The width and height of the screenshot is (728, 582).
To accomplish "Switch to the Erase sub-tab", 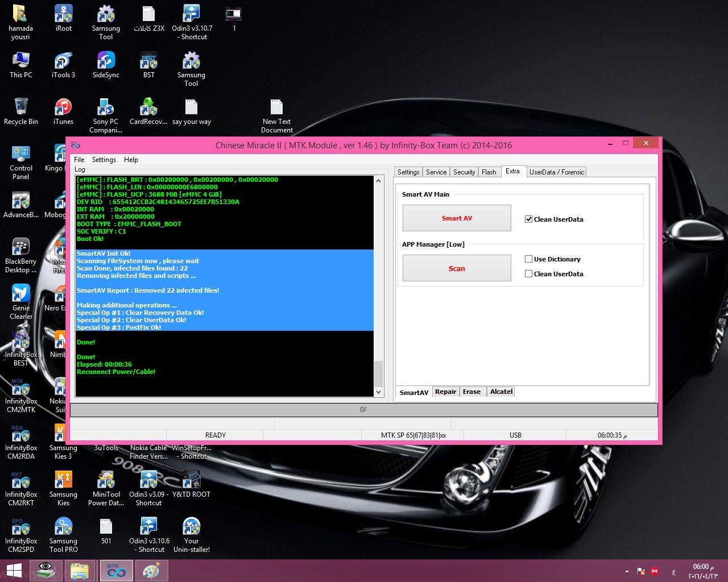I will click(x=471, y=392).
